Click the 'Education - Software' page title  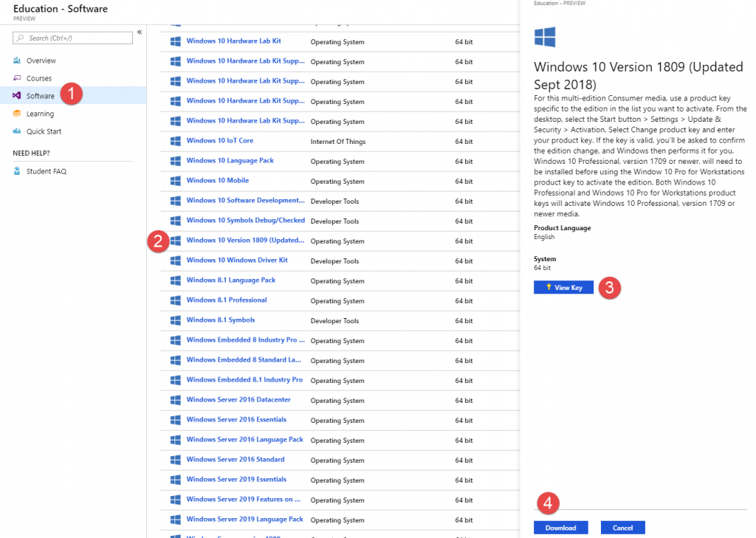(61, 9)
